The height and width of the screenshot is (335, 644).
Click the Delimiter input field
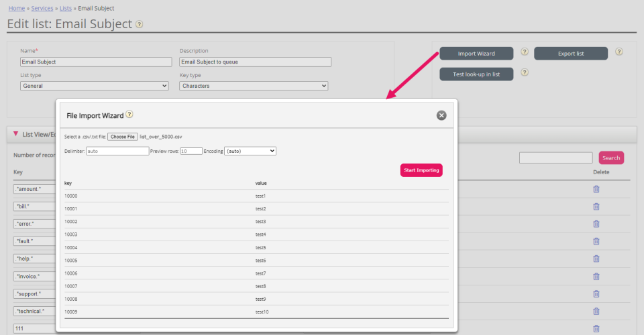click(117, 151)
